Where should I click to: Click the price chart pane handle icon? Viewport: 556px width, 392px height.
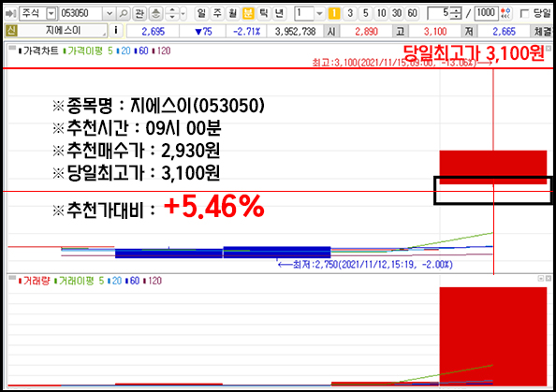pyautogui.click(x=12, y=48)
